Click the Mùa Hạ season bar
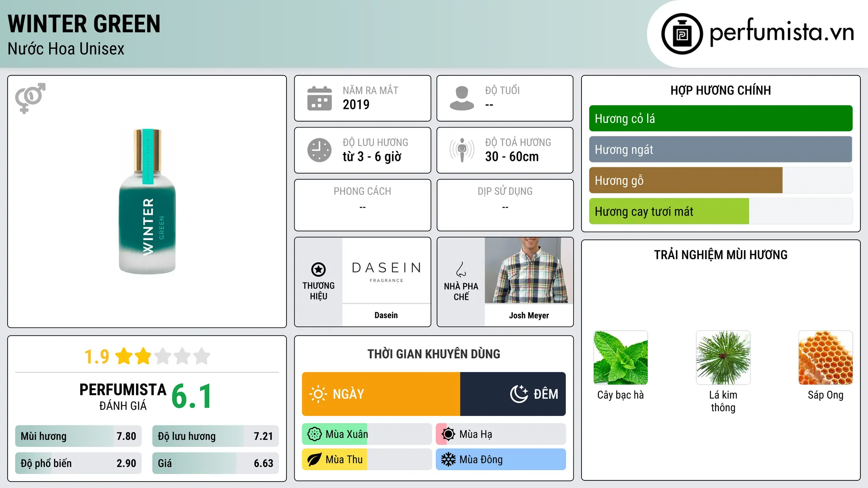Screen dimensions: 868x488 click(501, 434)
